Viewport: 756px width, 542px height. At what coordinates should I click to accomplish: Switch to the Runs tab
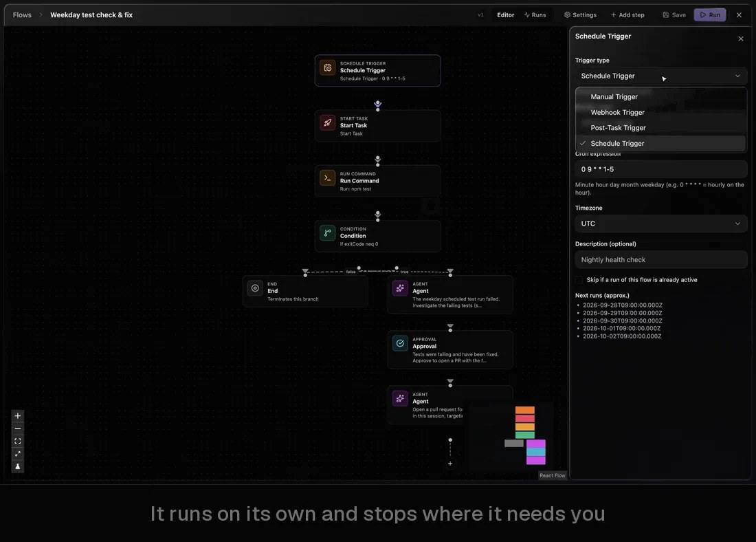(x=535, y=15)
